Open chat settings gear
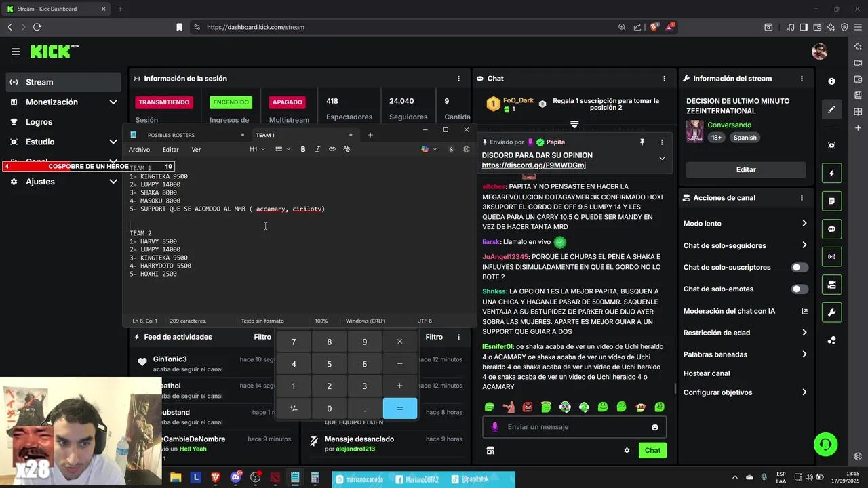The height and width of the screenshot is (488, 868). click(x=627, y=450)
